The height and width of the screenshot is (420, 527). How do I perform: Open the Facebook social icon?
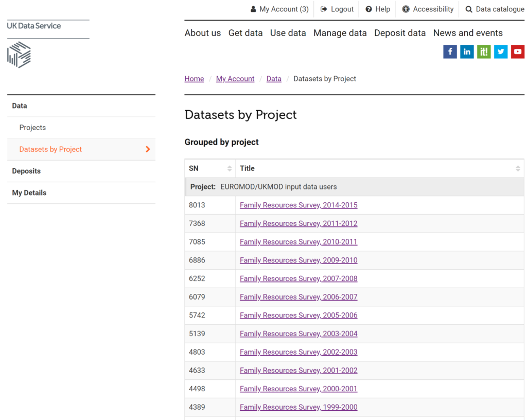point(450,51)
